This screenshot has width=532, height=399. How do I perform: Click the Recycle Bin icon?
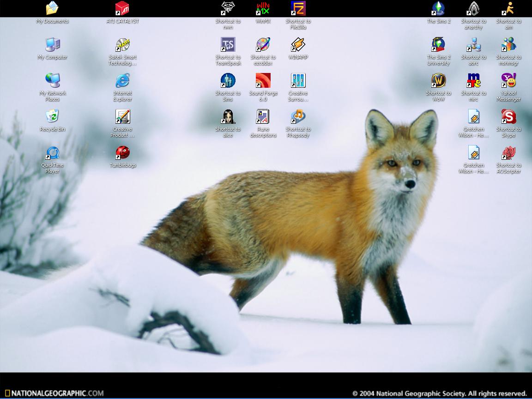pos(52,116)
